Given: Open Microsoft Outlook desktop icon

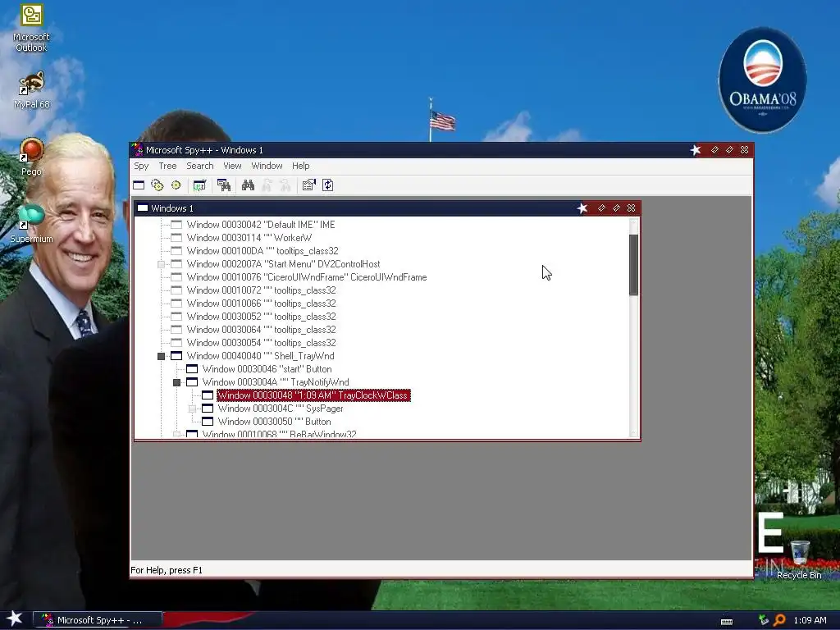Looking at the screenshot, I should 31,28.
